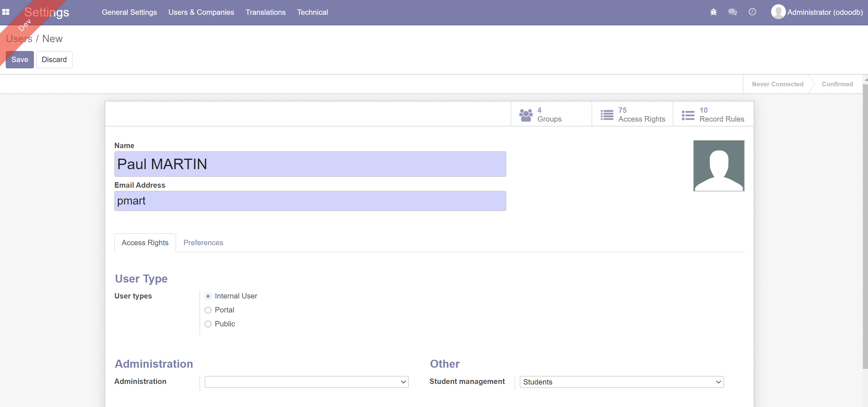Open the Groups stat button icon

(526, 115)
